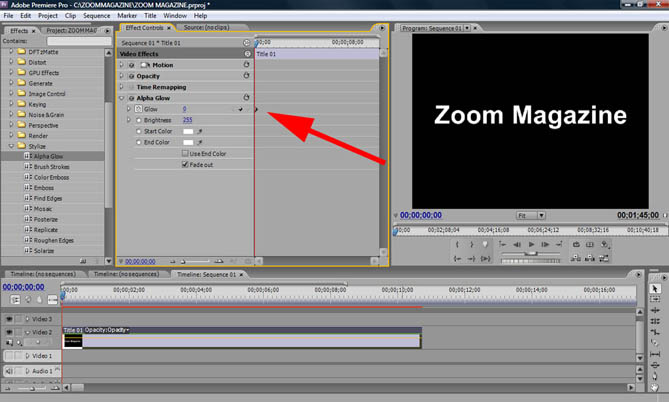The height and width of the screenshot is (402, 669).
Task: Select the Title 01 clip on Video 2
Action: click(x=240, y=339)
